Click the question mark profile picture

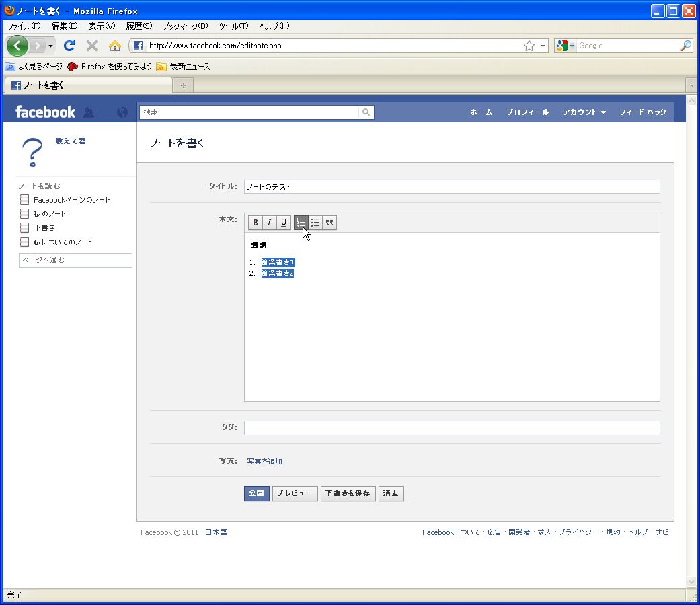[32, 152]
